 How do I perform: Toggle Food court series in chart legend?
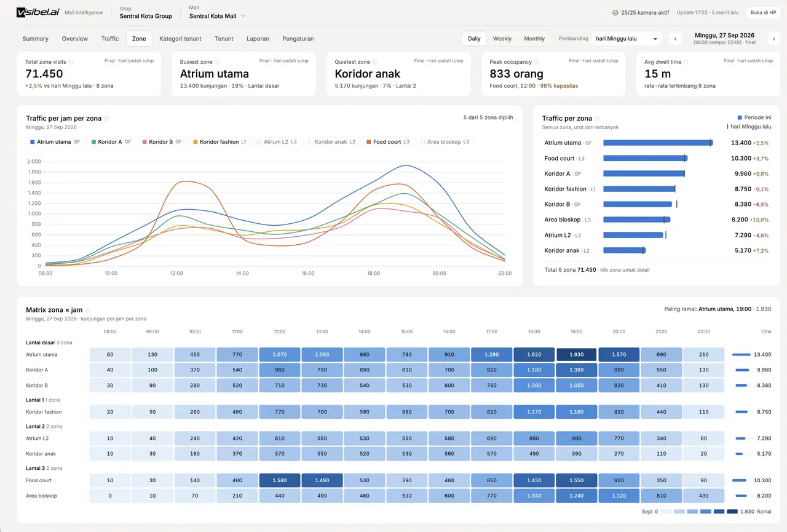click(x=388, y=142)
